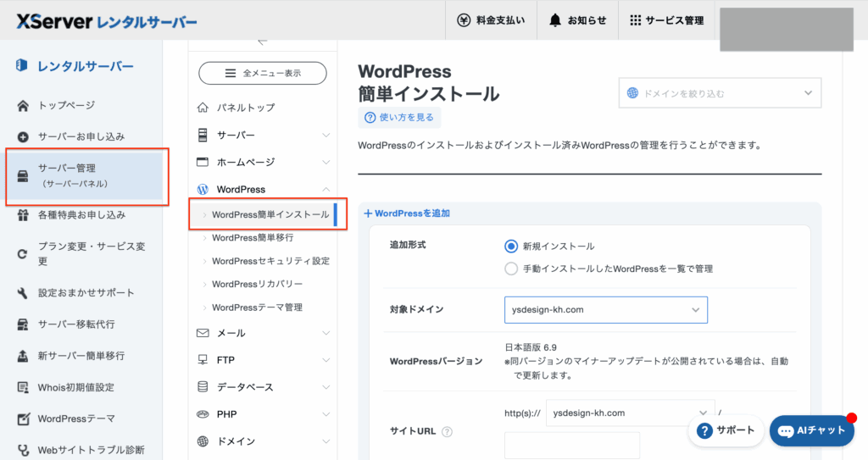This screenshot has height=460, width=868.
Task: Collapse the WordPress menu section
Action: pyautogui.click(x=326, y=189)
